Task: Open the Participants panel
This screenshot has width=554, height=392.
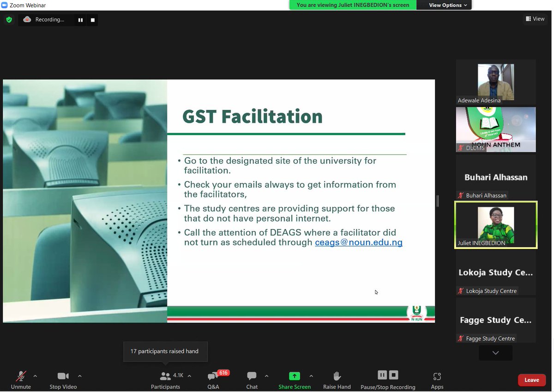Action: click(165, 380)
